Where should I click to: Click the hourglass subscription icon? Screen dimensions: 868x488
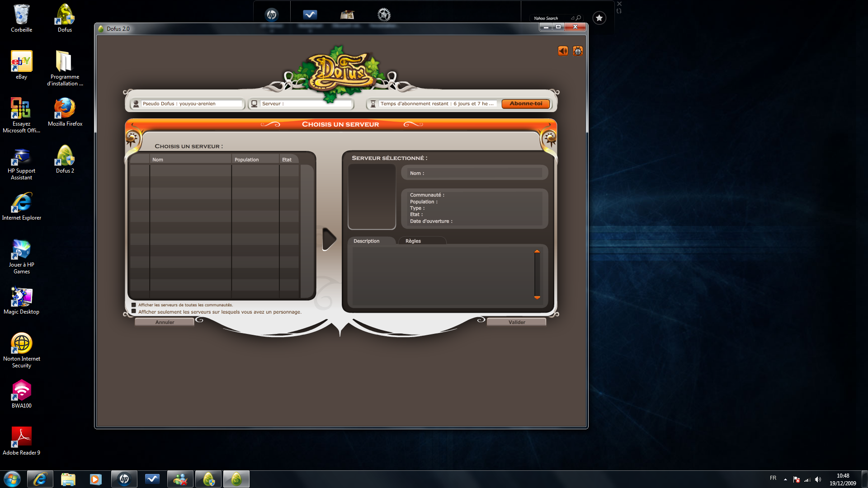373,104
